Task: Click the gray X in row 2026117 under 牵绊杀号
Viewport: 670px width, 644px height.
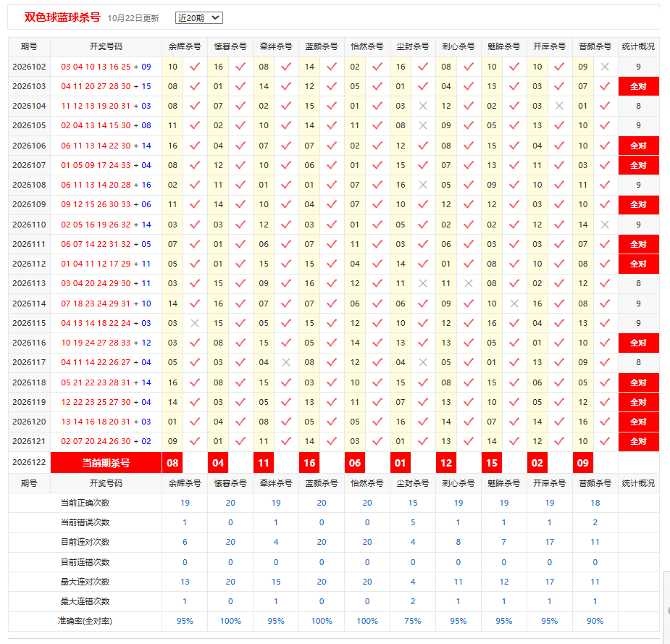Action: click(286, 362)
